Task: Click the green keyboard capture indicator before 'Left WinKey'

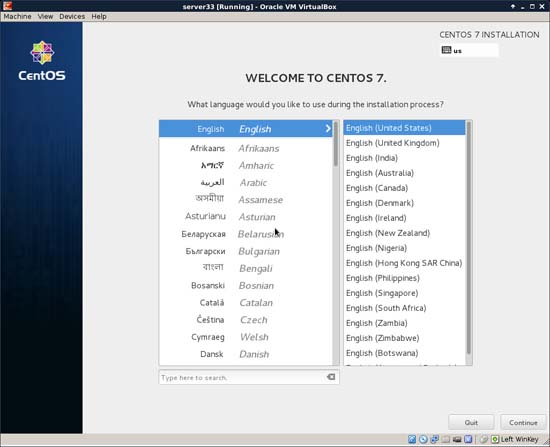Action: [495, 439]
